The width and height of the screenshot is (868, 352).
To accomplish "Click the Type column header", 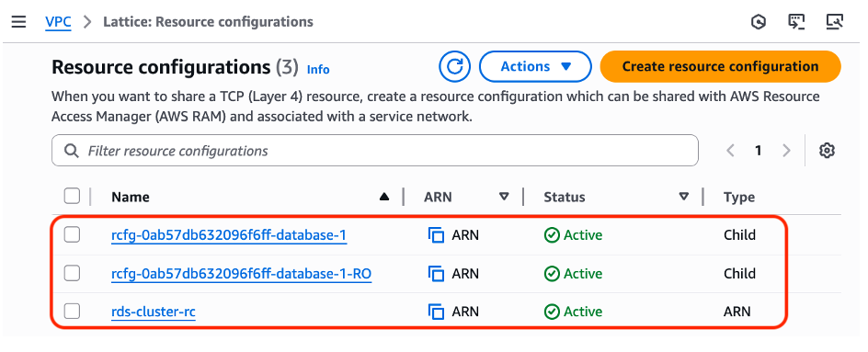I will coord(739,197).
